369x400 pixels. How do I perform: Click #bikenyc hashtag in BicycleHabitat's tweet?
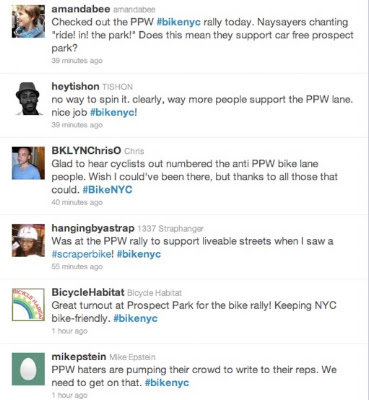pos(135,318)
